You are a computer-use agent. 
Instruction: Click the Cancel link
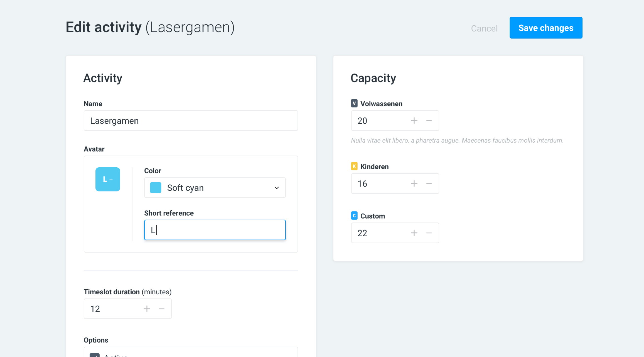[x=484, y=28]
